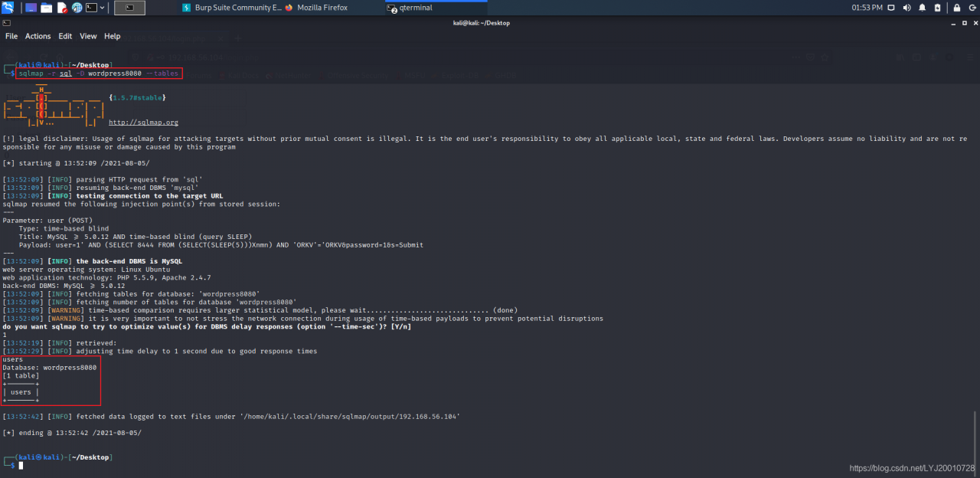Click 'parsing HTTP request from sql' line
This screenshot has height=478, width=980.
click(x=103, y=179)
